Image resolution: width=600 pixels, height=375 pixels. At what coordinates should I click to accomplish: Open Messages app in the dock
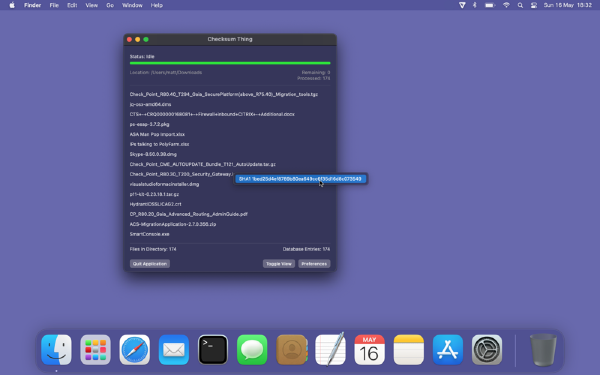[252, 350]
